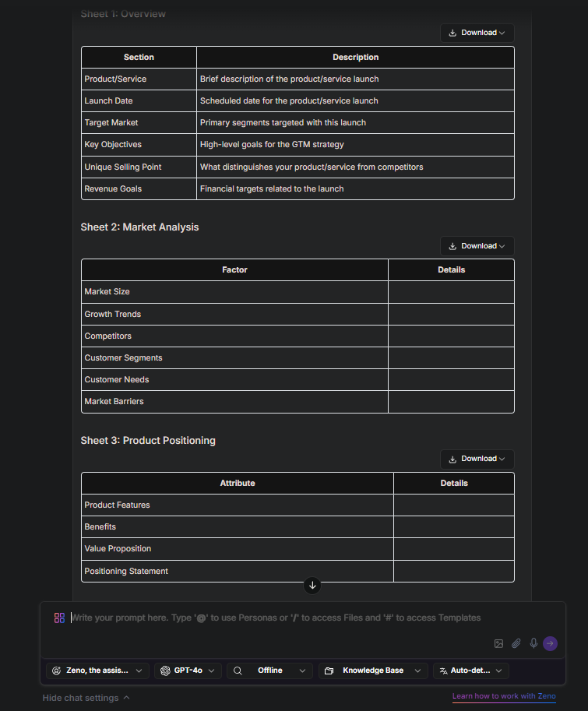Screen dimensions: 588x711
Task: Select the Market Barriers cell
Action: pos(235,402)
